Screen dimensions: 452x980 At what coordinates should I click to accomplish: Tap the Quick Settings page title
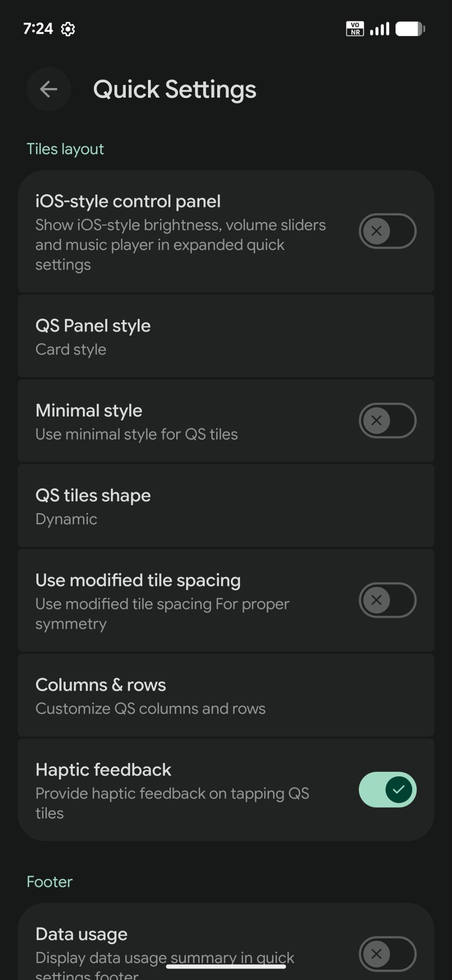pos(175,90)
